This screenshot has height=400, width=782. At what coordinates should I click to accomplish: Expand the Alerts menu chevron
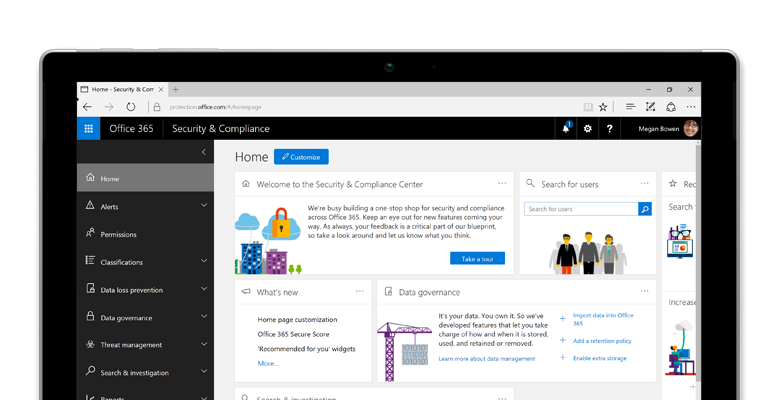click(x=203, y=205)
